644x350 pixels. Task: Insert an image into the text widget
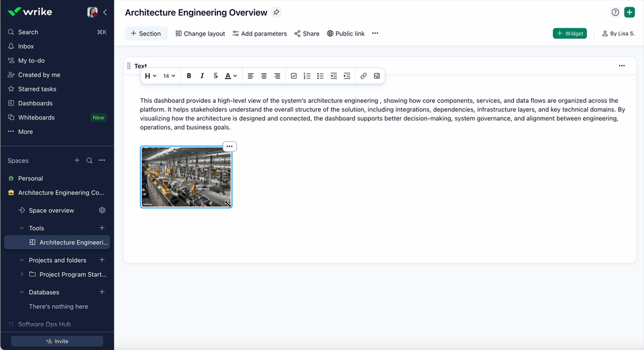(376, 76)
